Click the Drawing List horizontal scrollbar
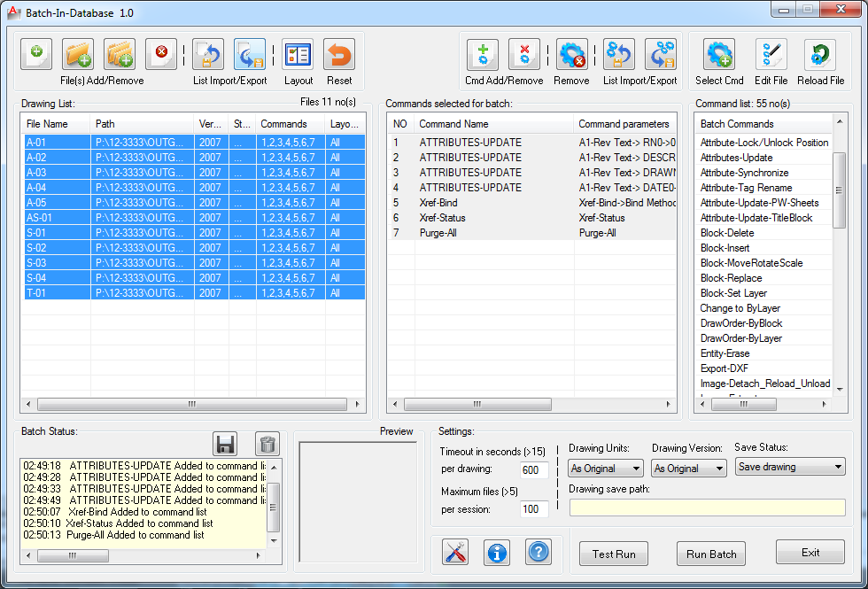Screen dimensions: 868x589 point(193,405)
